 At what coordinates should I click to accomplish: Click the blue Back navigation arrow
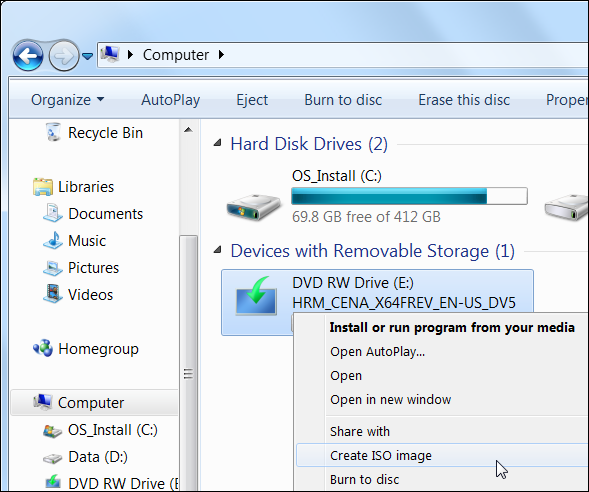point(28,56)
